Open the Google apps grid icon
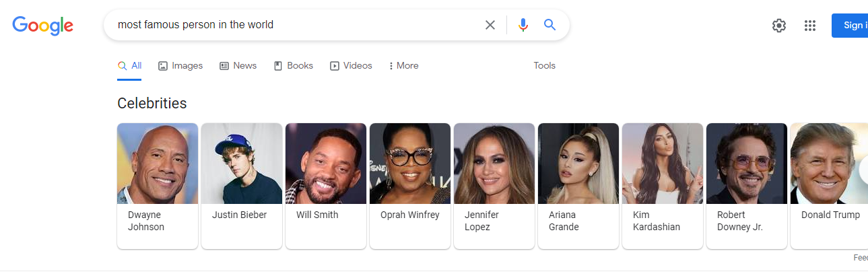 point(810,26)
